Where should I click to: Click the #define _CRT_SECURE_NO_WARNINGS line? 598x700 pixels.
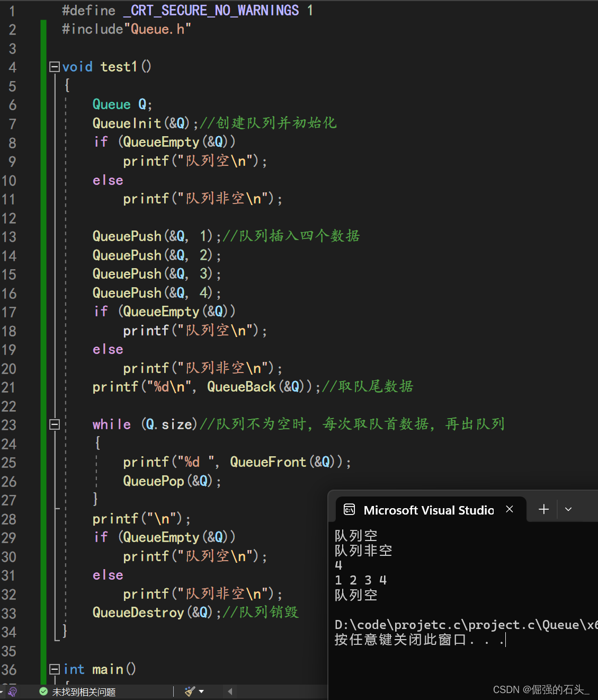click(188, 11)
